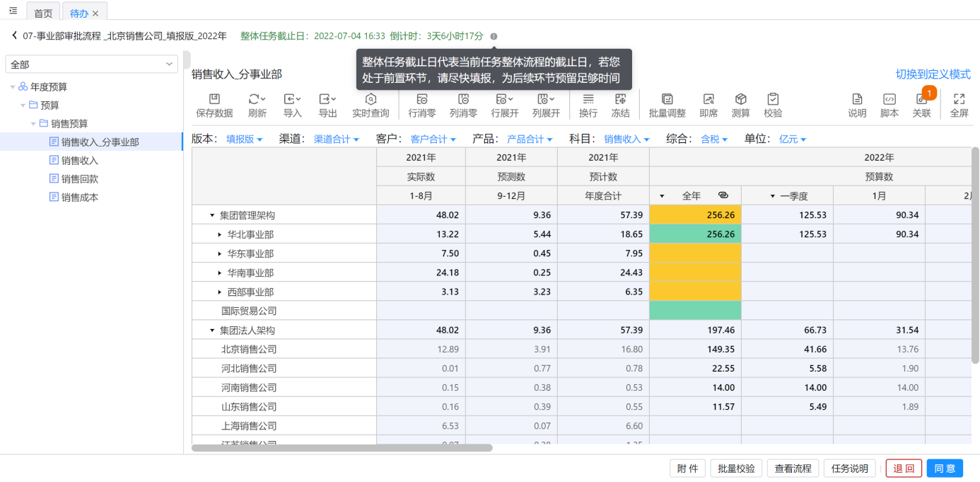980x482 pixels.
Task: Open the 单位 亿元 dropdown
Action: coord(792,139)
